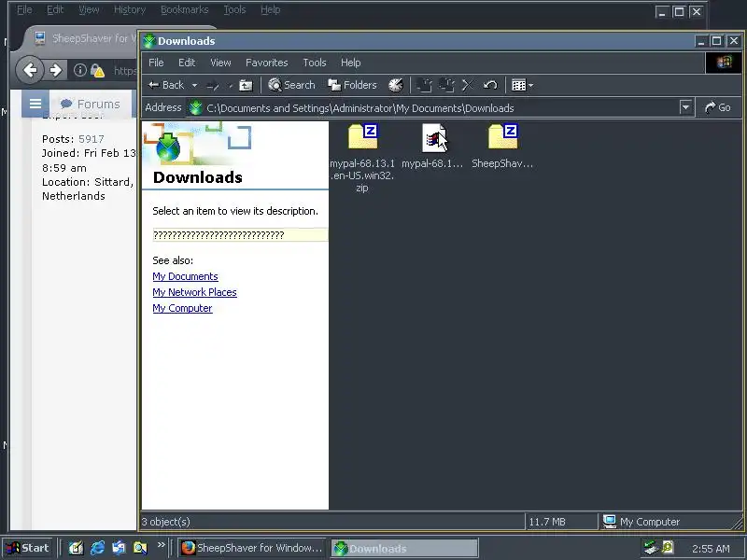This screenshot has width=747, height=560.
Task: Click the History toolbar icon
Action: click(395, 86)
